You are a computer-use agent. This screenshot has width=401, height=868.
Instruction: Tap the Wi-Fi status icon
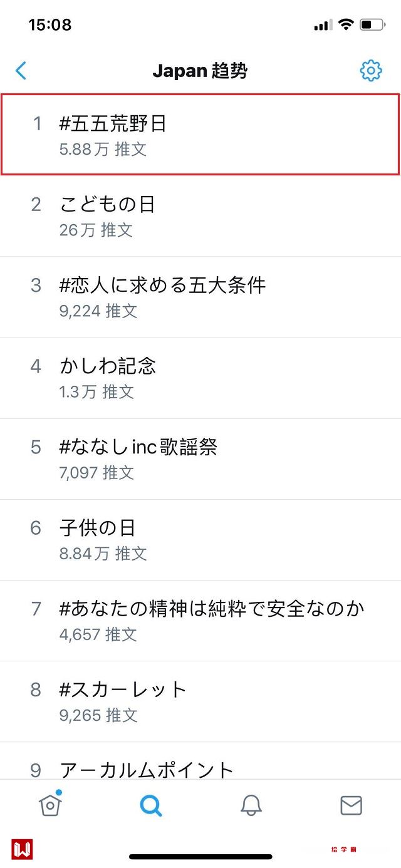(345, 25)
